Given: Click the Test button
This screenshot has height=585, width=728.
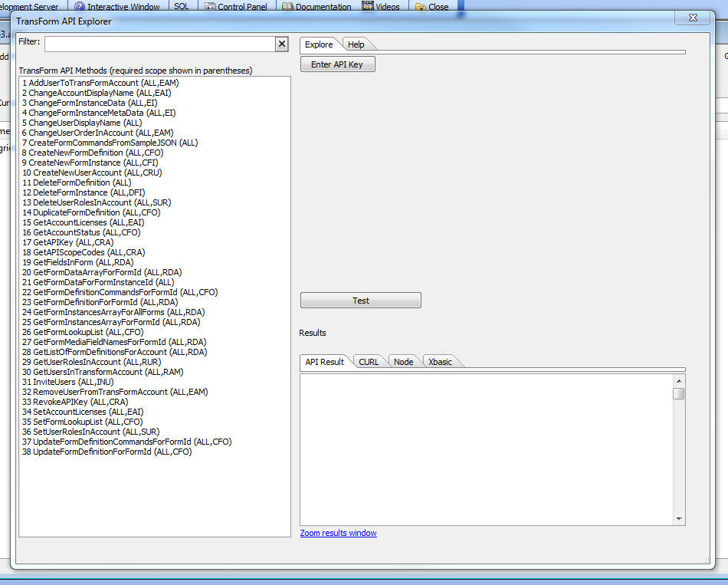Looking at the screenshot, I should point(361,301).
